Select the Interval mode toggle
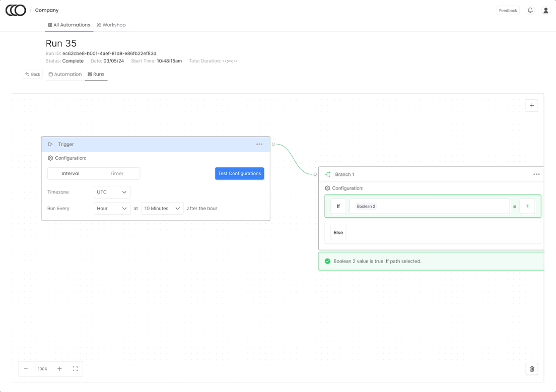 click(x=70, y=173)
